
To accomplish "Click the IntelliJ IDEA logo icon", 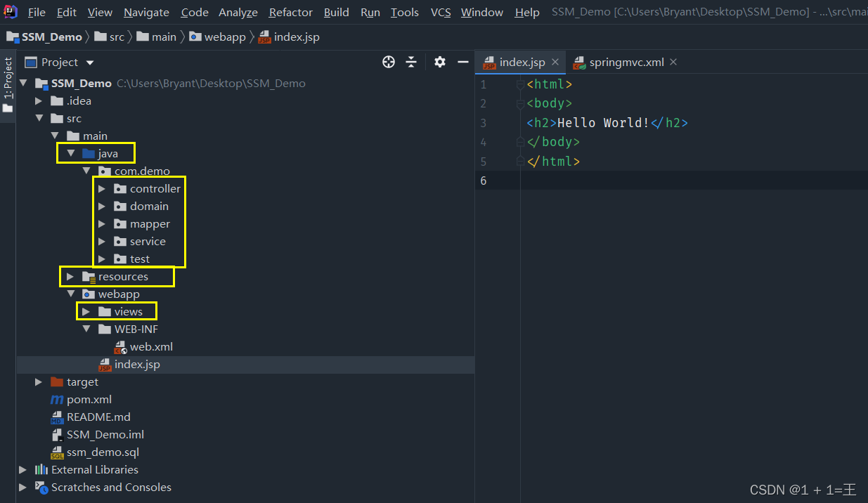I will tap(11, 11).
